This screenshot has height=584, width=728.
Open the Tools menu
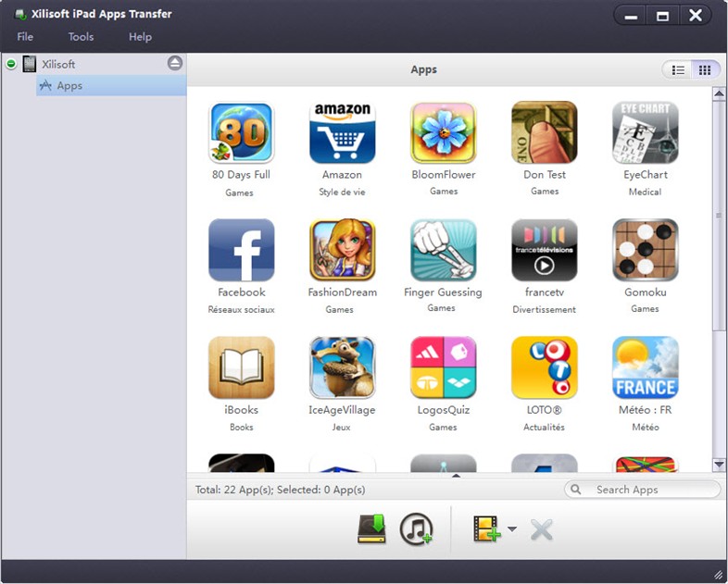click(81, 37)
